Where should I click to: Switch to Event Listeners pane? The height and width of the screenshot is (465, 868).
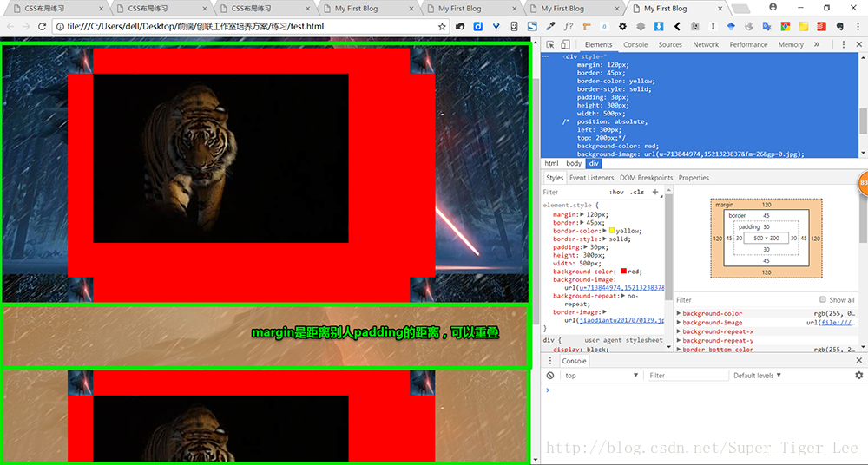click(x=592, y=178)
